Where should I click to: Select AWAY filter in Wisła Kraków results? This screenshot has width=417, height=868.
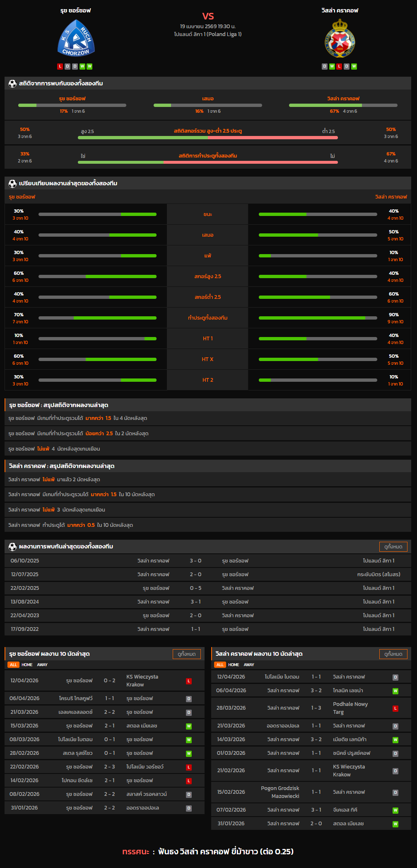(x=249, y=665)
